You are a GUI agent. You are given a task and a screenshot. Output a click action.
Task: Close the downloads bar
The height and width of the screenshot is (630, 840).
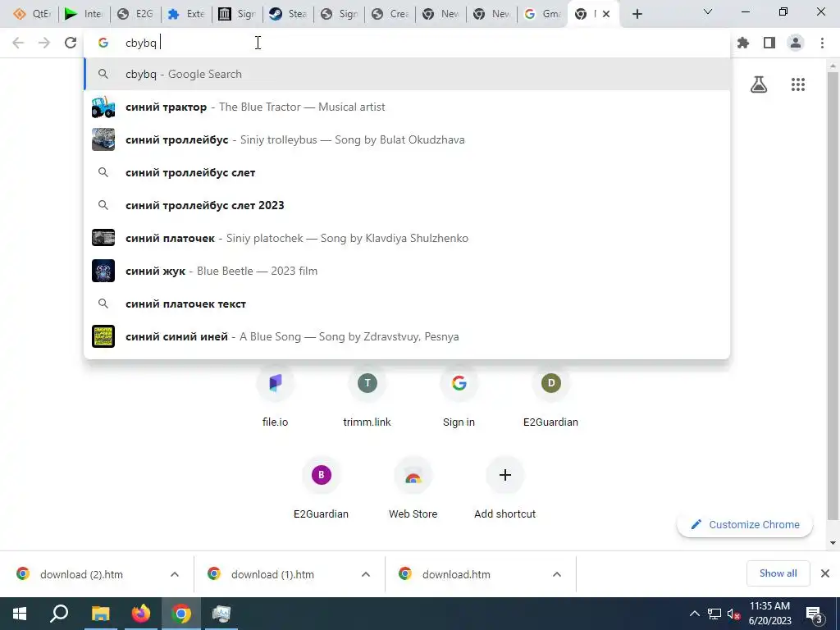pyautogui.click(x=825, y=573)
